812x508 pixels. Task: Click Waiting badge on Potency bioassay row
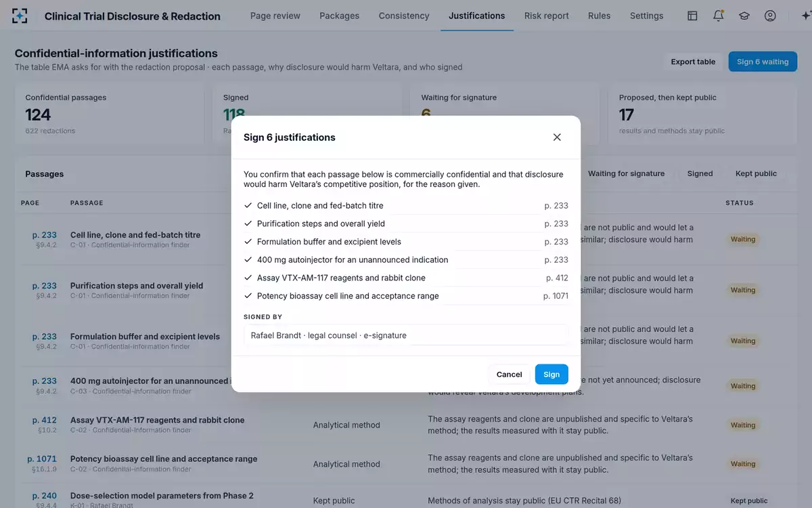(x=742, y=464)
